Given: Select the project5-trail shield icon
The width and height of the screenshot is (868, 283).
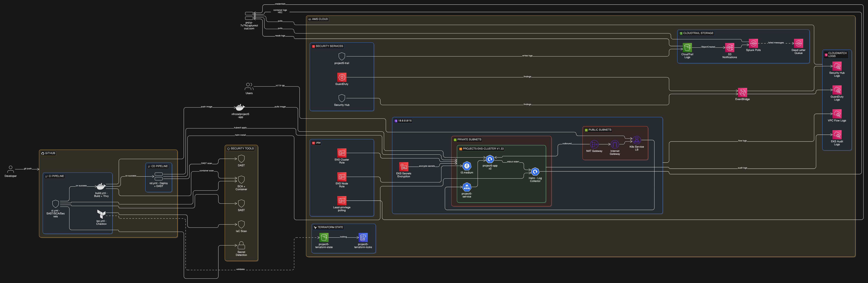Looking at the screenshot, I should point(342,56).
